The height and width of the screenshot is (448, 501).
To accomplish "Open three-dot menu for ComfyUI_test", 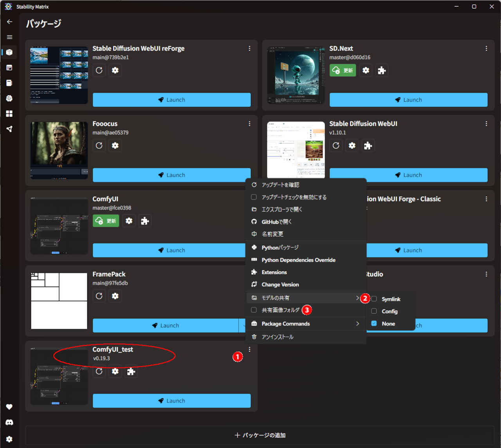I will pos(249,349).
